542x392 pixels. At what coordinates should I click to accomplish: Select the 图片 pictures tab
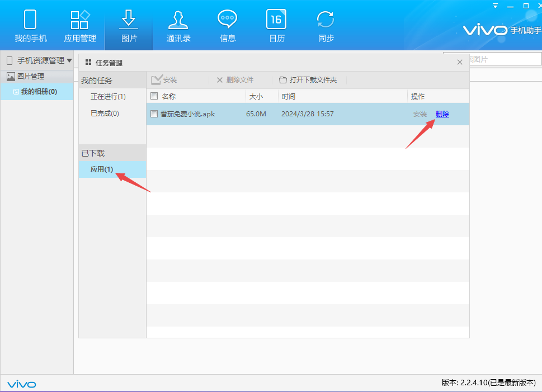(x=129, y=26)
